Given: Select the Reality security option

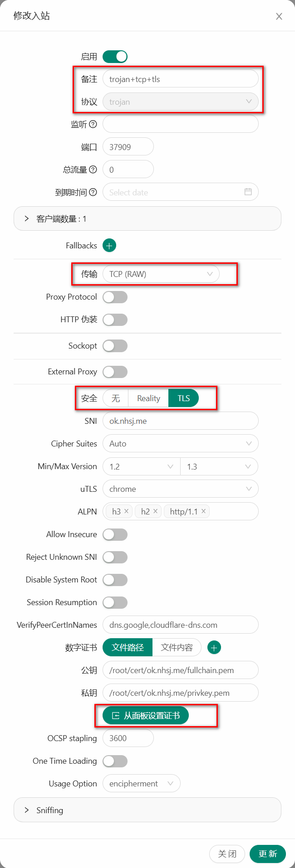Looking at the screenshot, I should coord(148,398).
